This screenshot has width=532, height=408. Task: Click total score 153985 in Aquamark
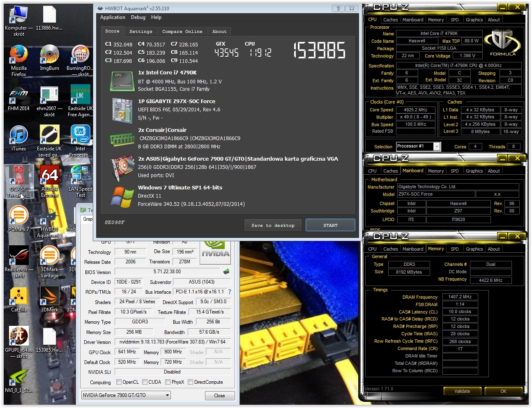(x=319, y=50)
